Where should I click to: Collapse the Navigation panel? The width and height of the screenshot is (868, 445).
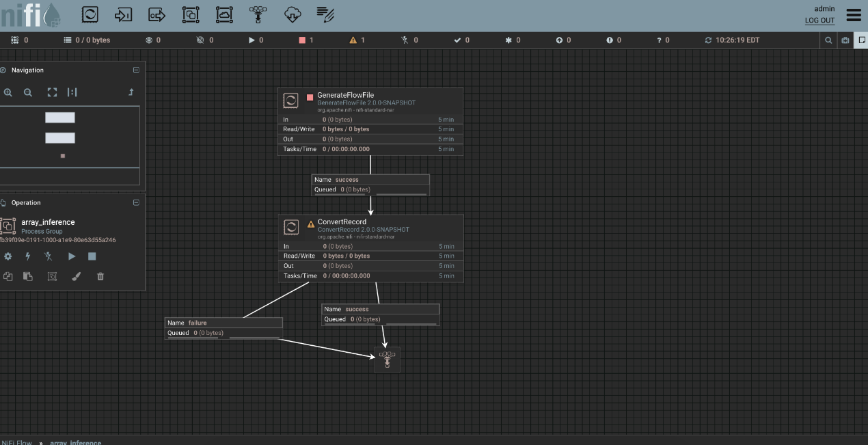(136, 70)
